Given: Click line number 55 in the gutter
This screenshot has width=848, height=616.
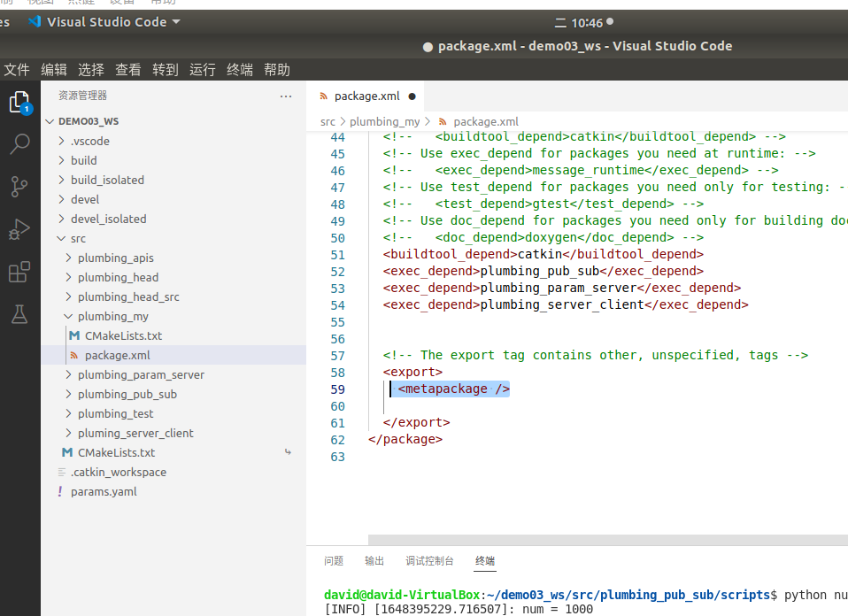Looking at the screenshot, I should click(x=337, y=322).
